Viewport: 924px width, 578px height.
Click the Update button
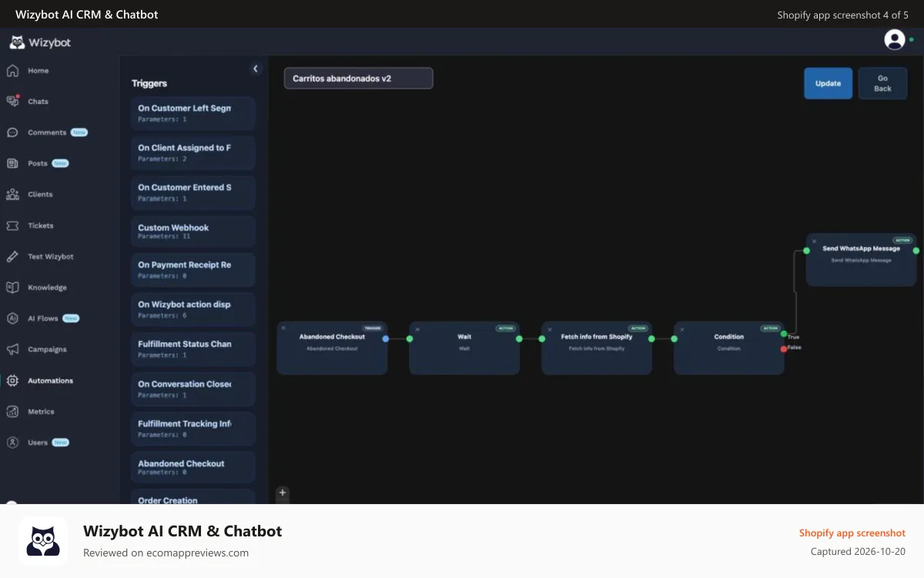[x=829, y=83]
